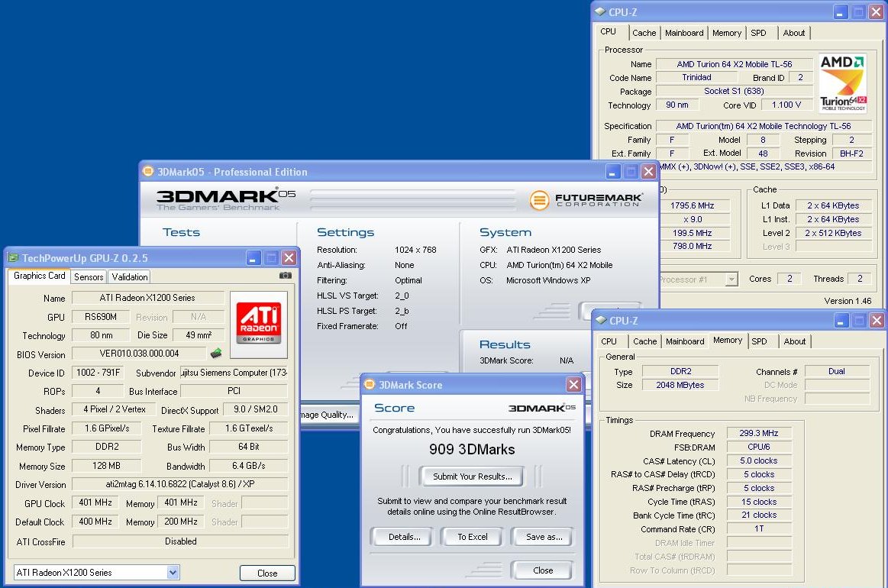Click the Image Quality button in 3DMark05
Image resolution: width=888 pixels, height=588 pixels.
pyautogui.click(x=328, y=415)
